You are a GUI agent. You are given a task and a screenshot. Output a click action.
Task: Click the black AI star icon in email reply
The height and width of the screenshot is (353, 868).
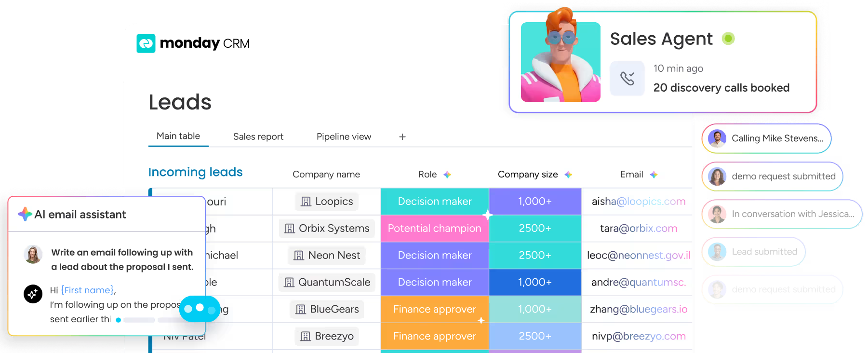(x=33, y=293)
